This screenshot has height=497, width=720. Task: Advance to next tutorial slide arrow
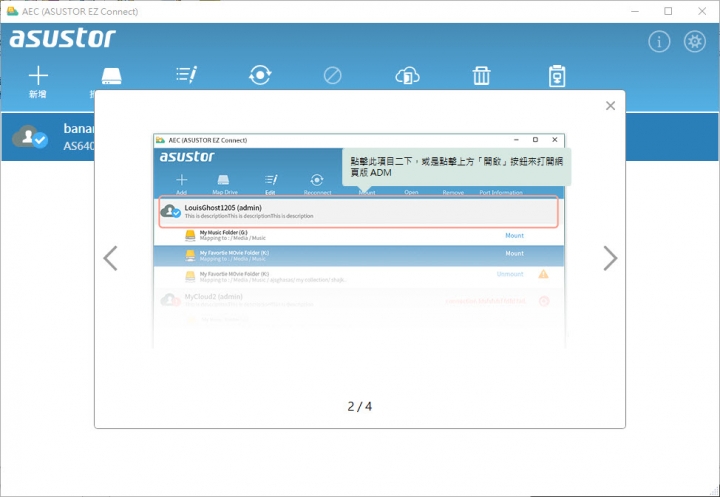click(610, 258)
